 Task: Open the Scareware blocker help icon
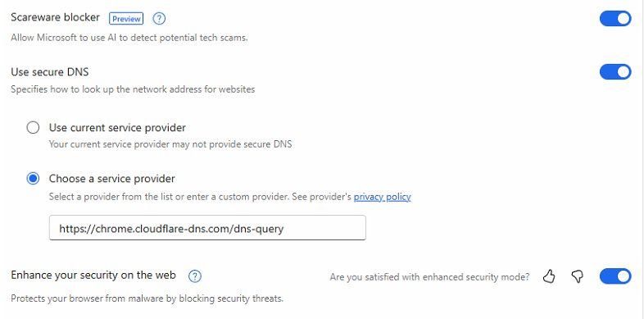[158, 19]
